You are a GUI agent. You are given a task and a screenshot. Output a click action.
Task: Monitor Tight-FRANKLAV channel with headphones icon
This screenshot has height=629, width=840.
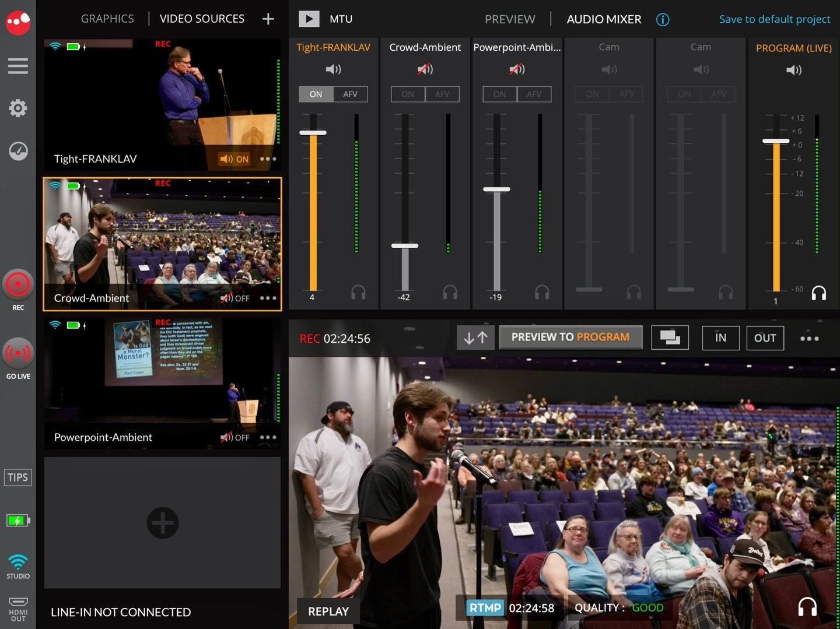tap(358, 292)
